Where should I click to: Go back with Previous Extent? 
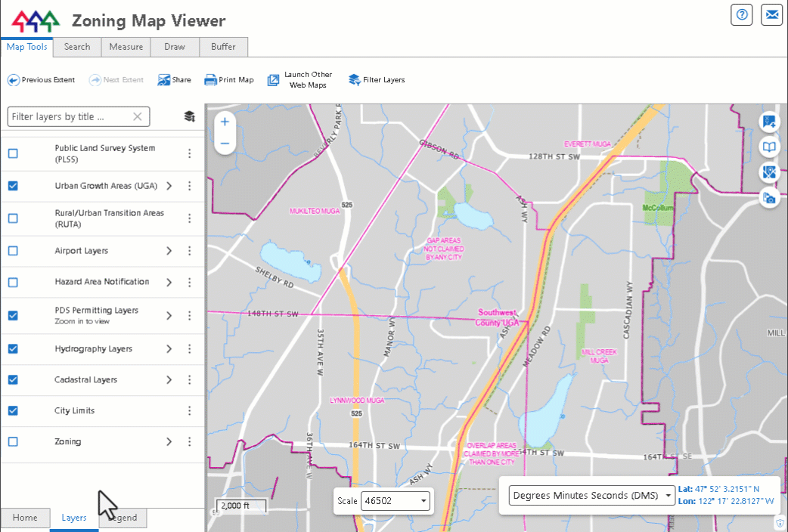[x=41, y=80]
